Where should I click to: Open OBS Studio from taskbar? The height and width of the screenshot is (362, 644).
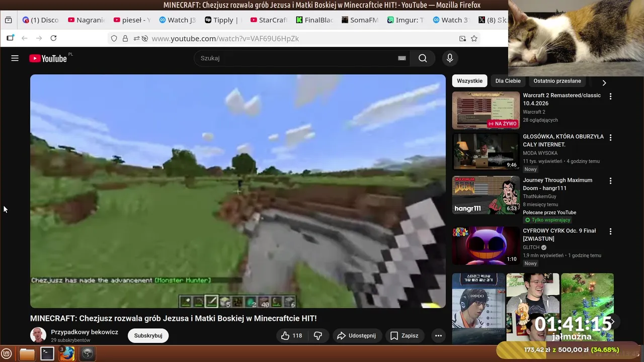pyautogui.click(x=88, y=354)
